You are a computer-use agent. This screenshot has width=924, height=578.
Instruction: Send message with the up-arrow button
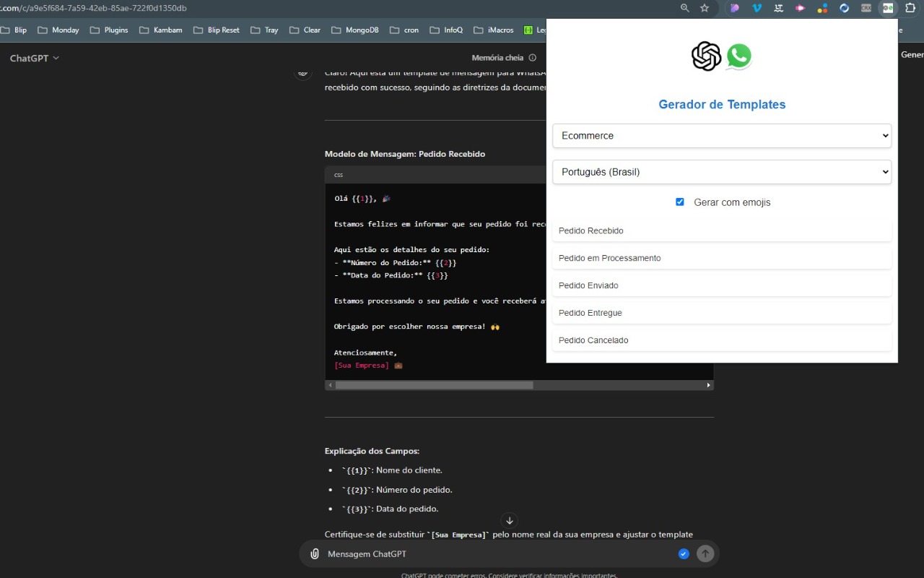click(705, 554)
